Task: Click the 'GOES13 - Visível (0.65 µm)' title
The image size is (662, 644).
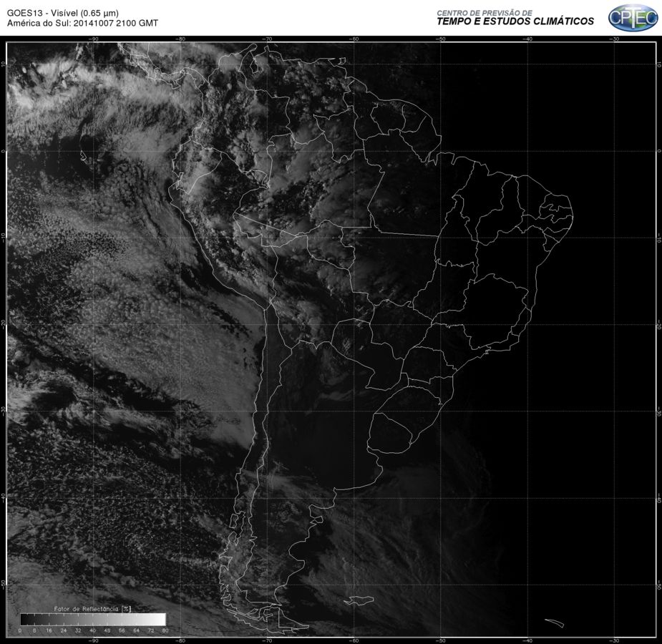Action: point(63,13)
